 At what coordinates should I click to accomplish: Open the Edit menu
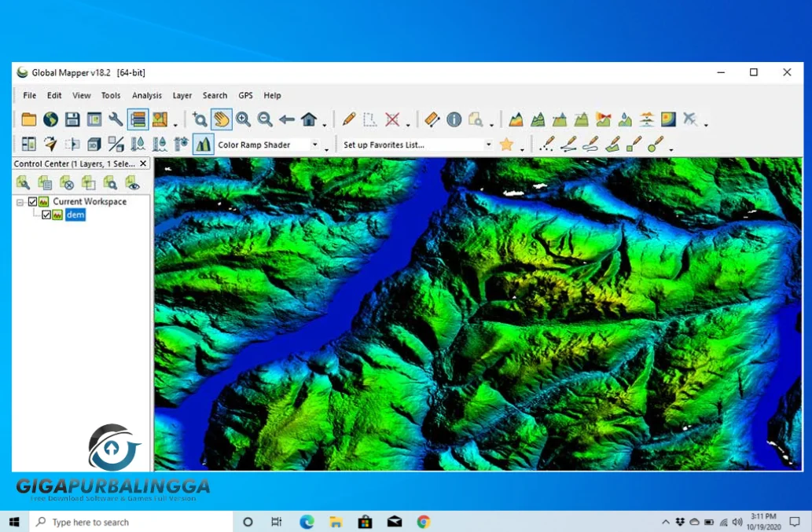(x=54, y=95)
